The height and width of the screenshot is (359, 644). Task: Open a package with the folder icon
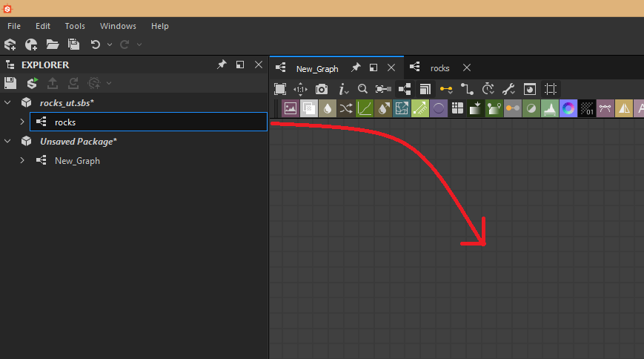pos(53,45)
